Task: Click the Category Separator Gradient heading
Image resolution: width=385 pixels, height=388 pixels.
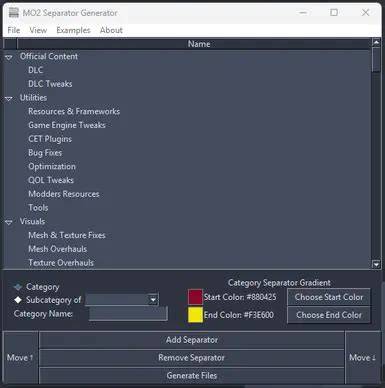Action: [279, 283]
